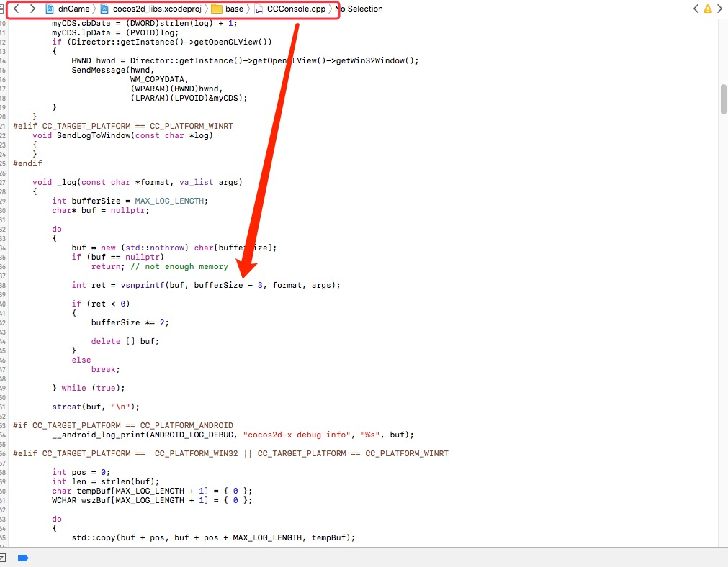Click 'int len = strlen(buf);' line

click(x=105, y=481)
